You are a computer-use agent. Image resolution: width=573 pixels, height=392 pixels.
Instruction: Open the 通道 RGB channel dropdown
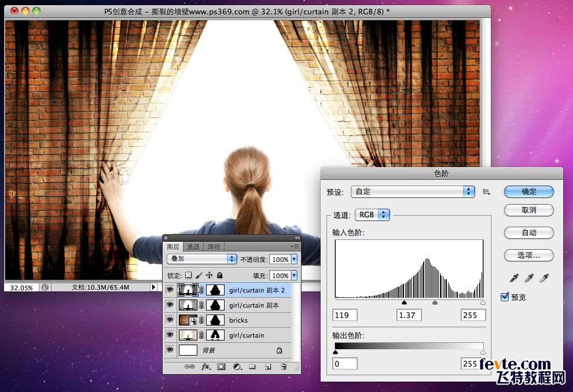(372, 215)
